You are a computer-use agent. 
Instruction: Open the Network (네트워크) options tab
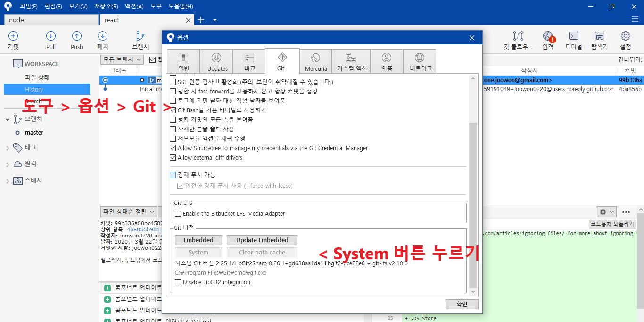[420, 62]
